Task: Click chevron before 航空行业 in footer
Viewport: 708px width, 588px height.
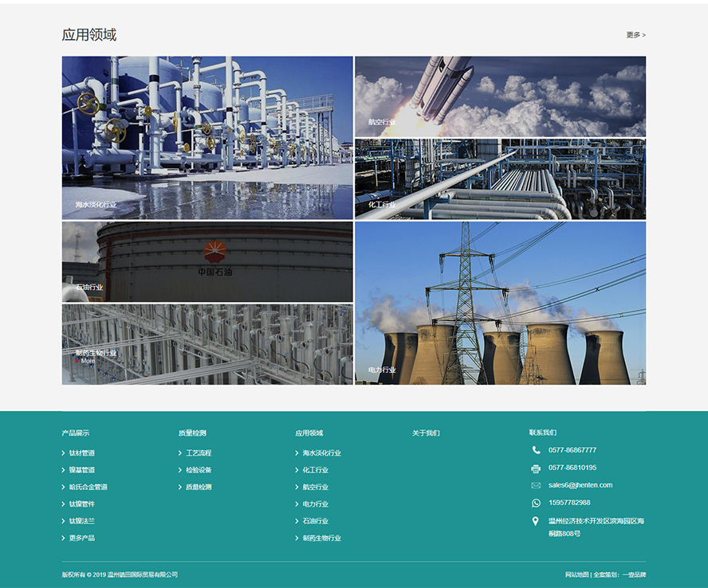Action: point(297,487)
